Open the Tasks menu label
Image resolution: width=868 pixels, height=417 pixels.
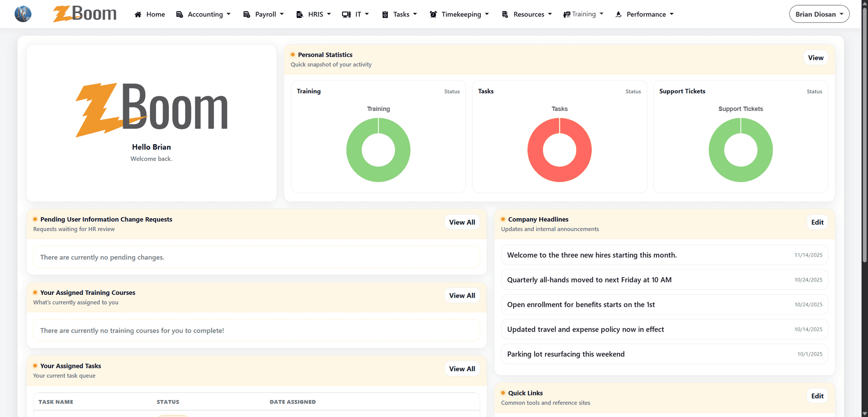point(401,14)
